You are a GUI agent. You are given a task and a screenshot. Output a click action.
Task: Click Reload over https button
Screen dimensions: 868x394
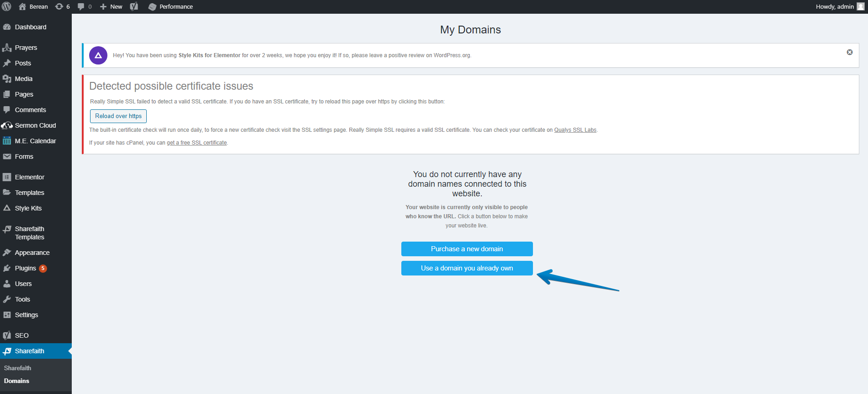pyautogui.click(x=118, y=116)
